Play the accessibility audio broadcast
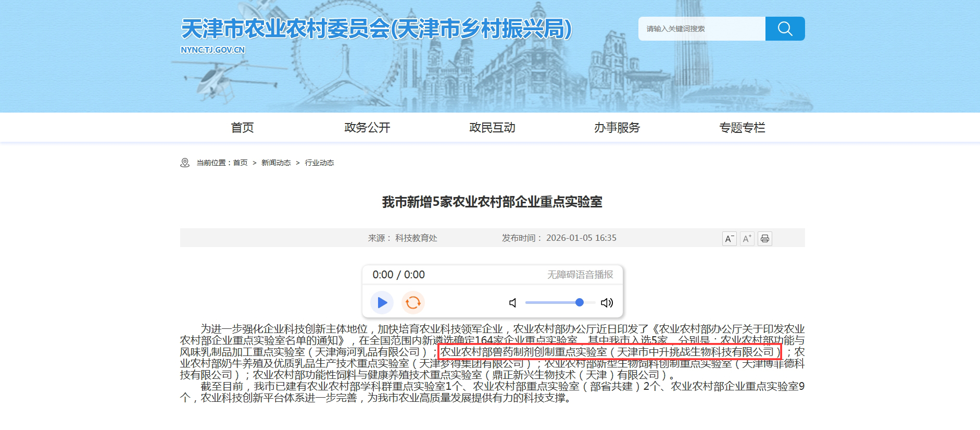The image size is (980, 430). (382, 302)
